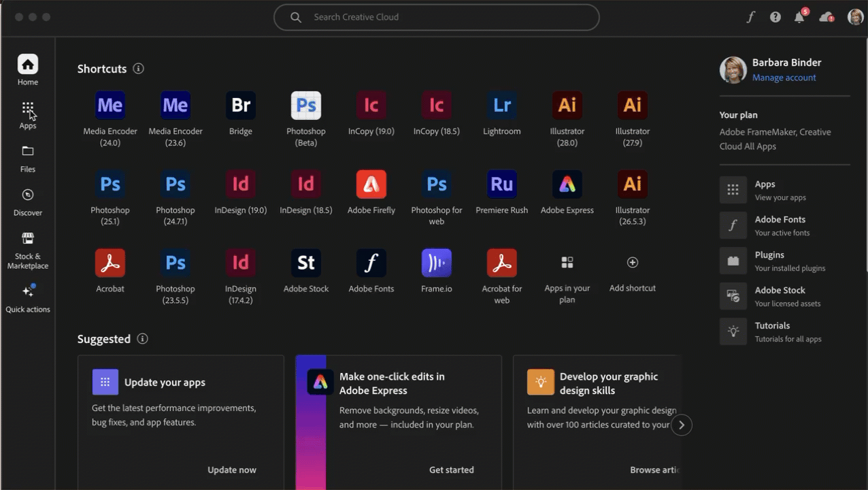The width and height of the screenshot is (868, 490).
Task: Open Apps in right panel
Action: [784, 190]
